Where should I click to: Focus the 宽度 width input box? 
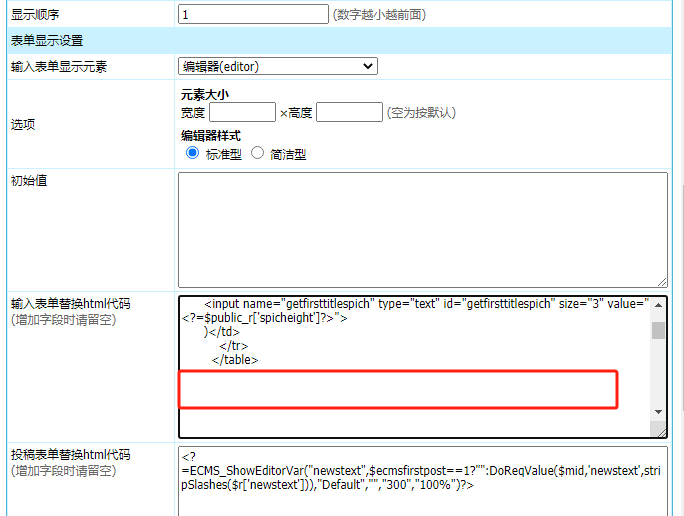(x=242, y=112)
